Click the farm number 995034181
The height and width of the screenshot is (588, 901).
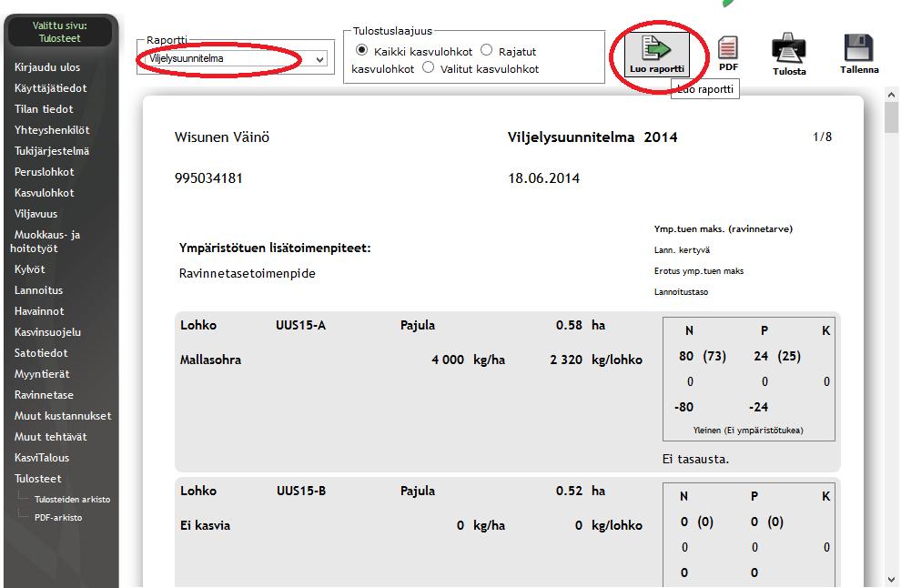click(208, 178)
